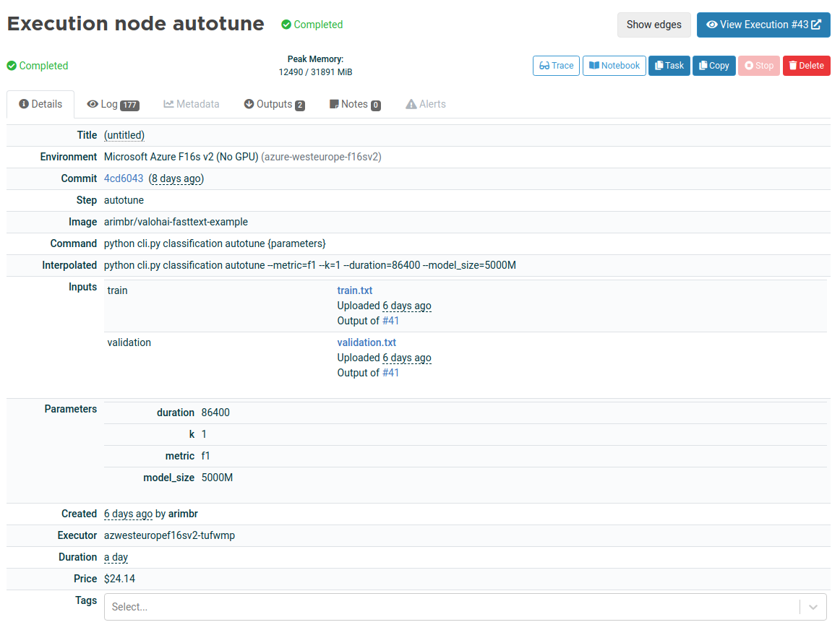The height and width of the screenshot is (630, 840).
Task: Click the model_size value 5000M
Action: [217, 478]
